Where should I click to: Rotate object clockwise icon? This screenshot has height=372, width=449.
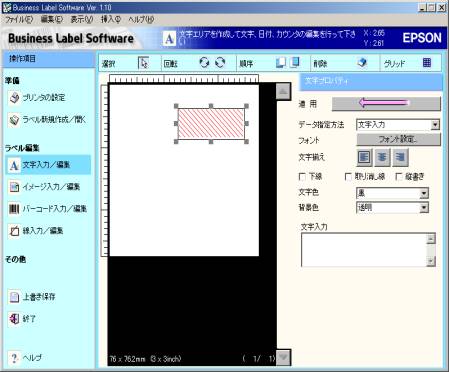(220, 62)
